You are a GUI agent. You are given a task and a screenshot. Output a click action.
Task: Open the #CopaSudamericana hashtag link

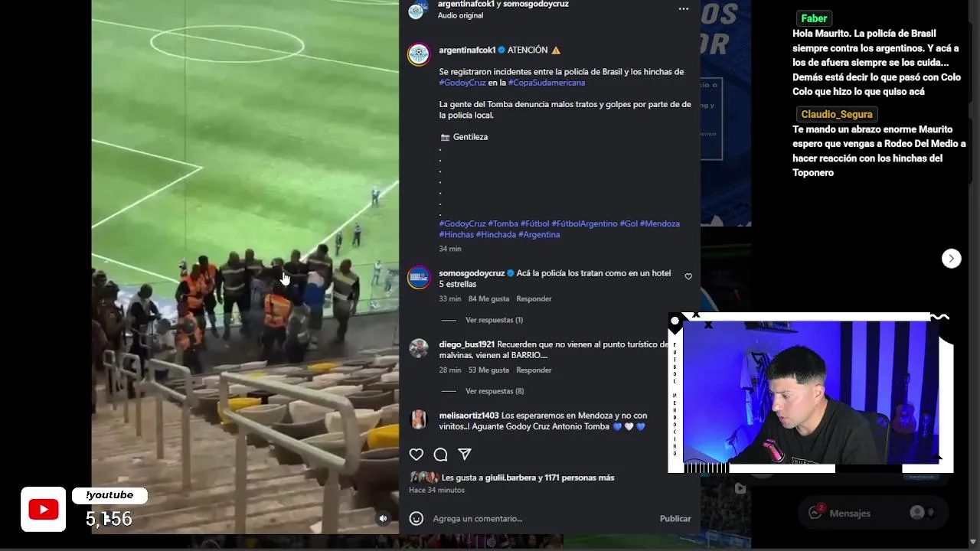(547, 83)
